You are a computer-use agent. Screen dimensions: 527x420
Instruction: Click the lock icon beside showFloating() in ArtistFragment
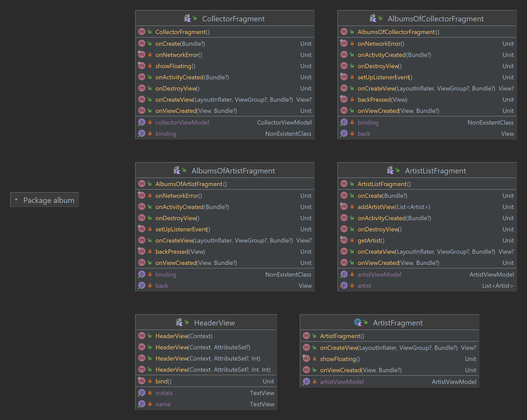(x=315, y=359)
